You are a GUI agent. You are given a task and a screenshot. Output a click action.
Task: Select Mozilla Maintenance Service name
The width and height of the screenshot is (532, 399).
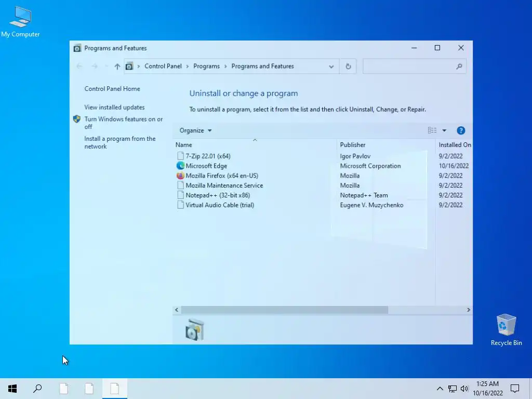(224, 185)
